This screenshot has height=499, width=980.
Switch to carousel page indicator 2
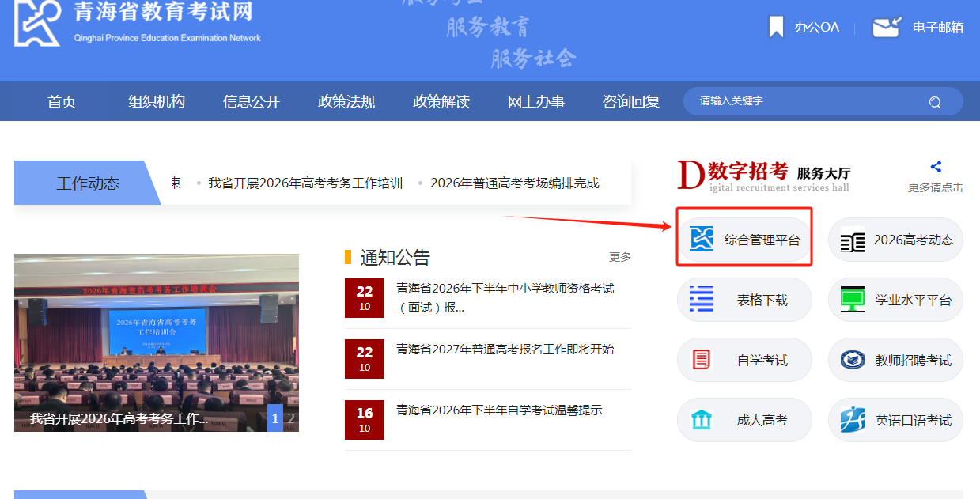291,418
